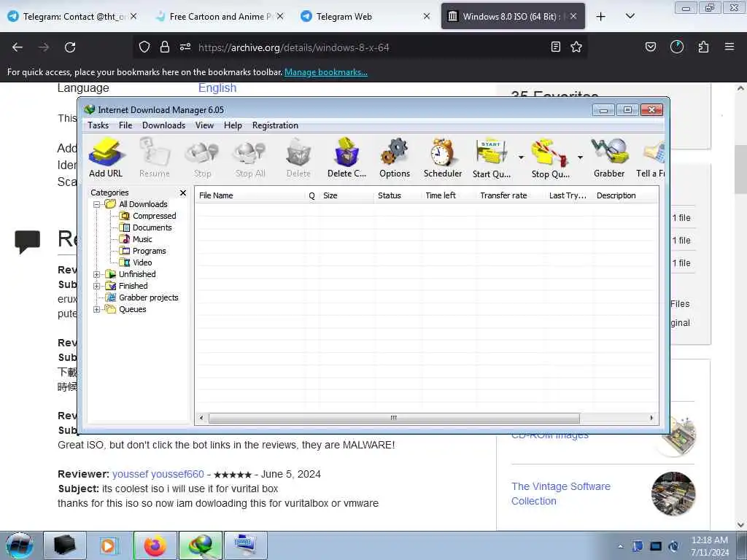
Task: Click the Delete toolbar icon
Action: click(298, 157)
